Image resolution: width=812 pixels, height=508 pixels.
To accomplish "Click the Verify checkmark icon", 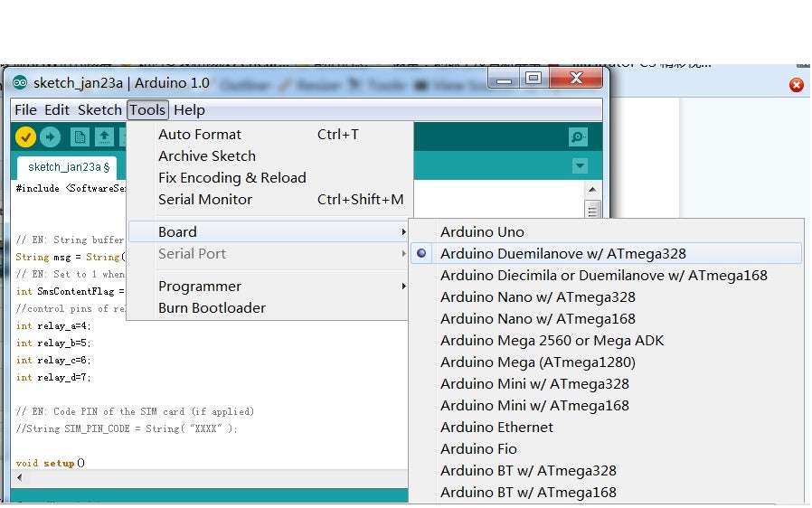I will point(25,137).
